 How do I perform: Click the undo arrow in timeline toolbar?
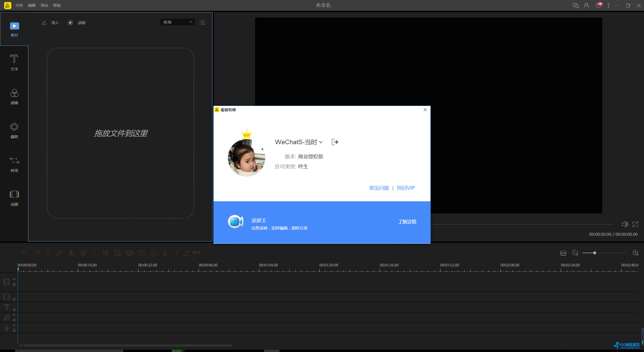(25, 253)
